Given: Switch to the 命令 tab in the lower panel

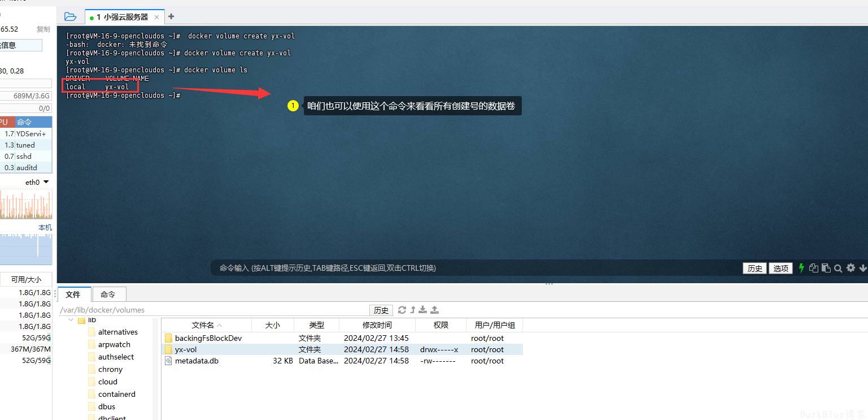Looking at the screenshot, I should tap(108, 295).
